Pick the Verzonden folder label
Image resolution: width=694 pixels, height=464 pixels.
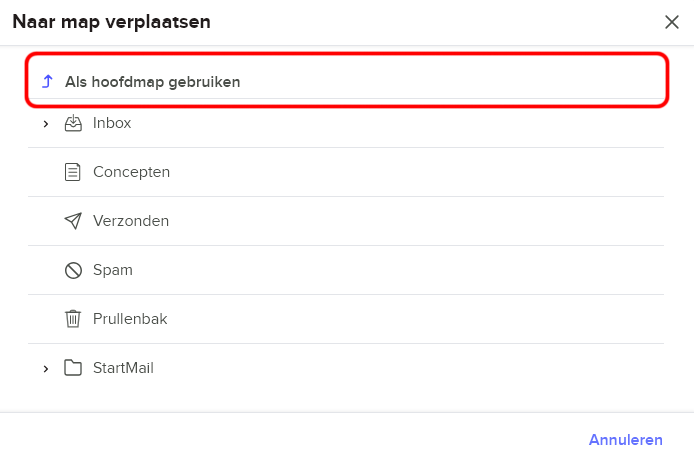click(x=131, y=221)
